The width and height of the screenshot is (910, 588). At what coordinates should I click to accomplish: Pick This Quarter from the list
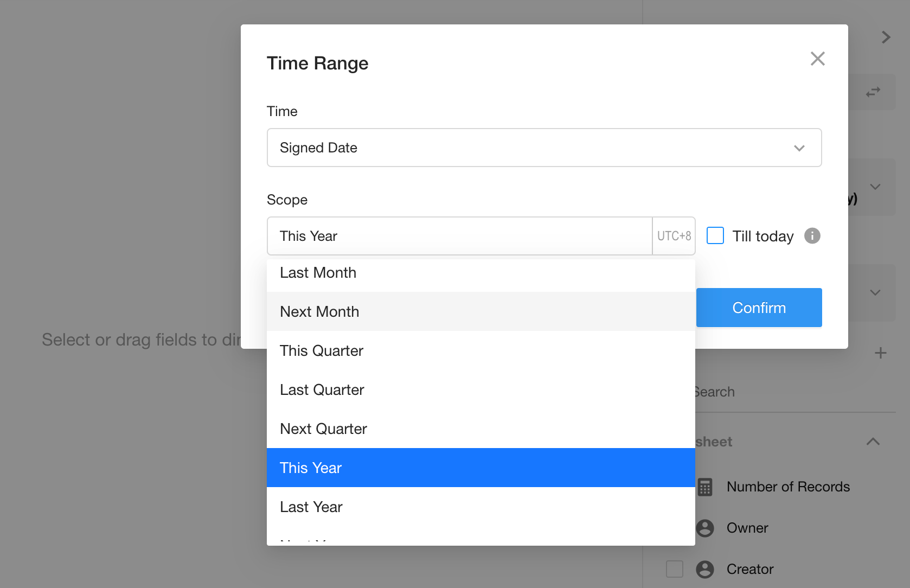click(322, 351)
